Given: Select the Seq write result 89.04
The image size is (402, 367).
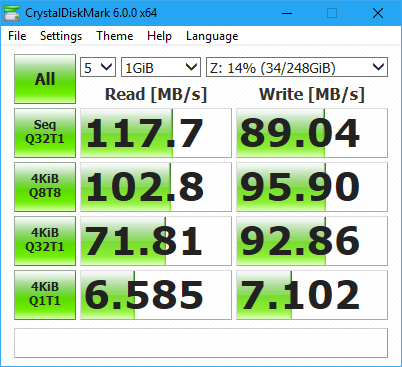Looking at the screenshot, I should (x=312, y=133).
